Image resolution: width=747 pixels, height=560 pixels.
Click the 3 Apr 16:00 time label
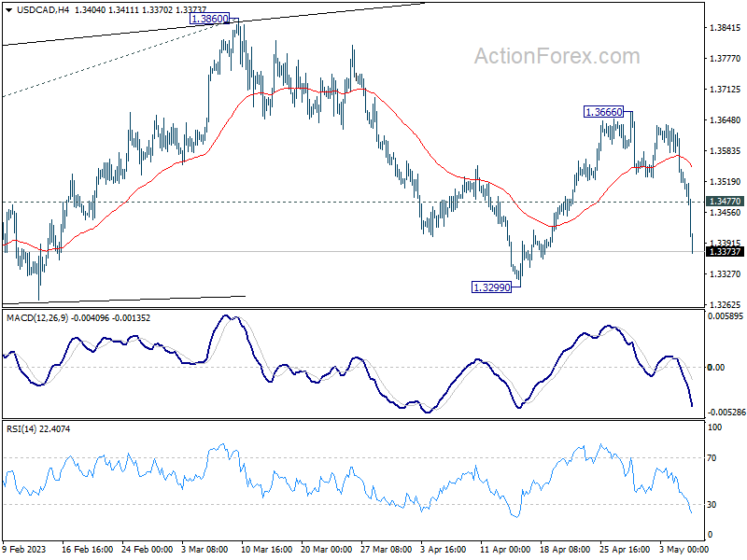point(444,549)
